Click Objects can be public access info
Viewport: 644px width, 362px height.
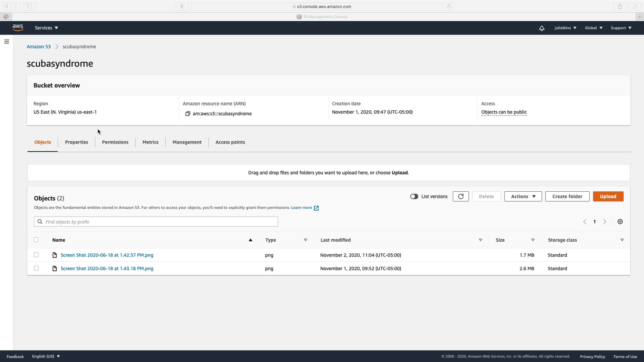(x=504, y=112)
